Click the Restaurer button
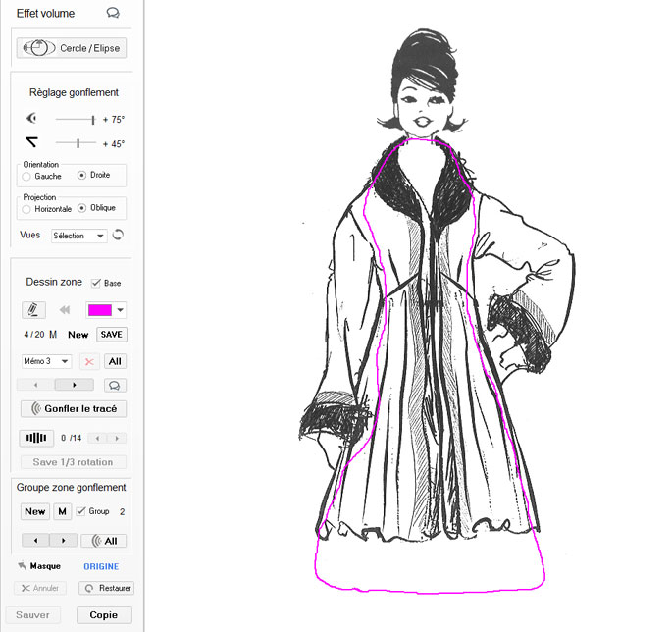This screenshot has width=672, height=632. coord(105,589)
